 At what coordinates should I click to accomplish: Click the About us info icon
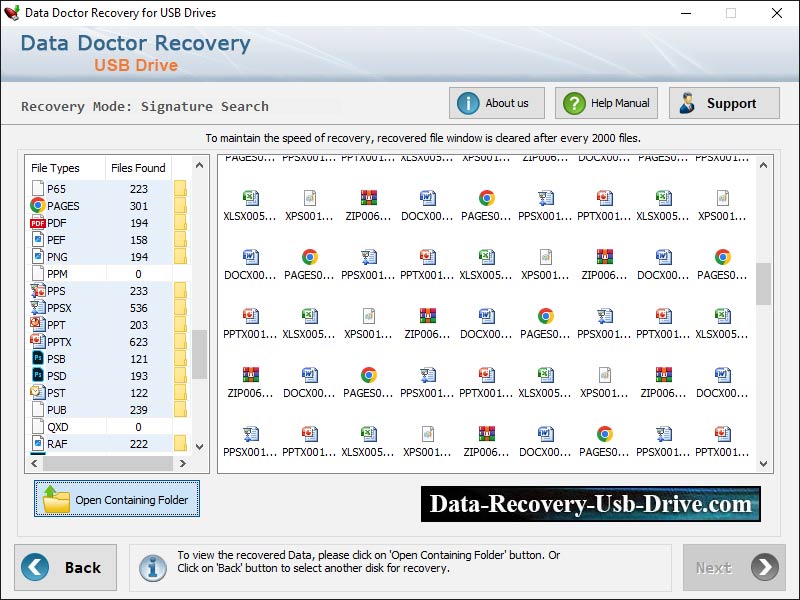470,102
